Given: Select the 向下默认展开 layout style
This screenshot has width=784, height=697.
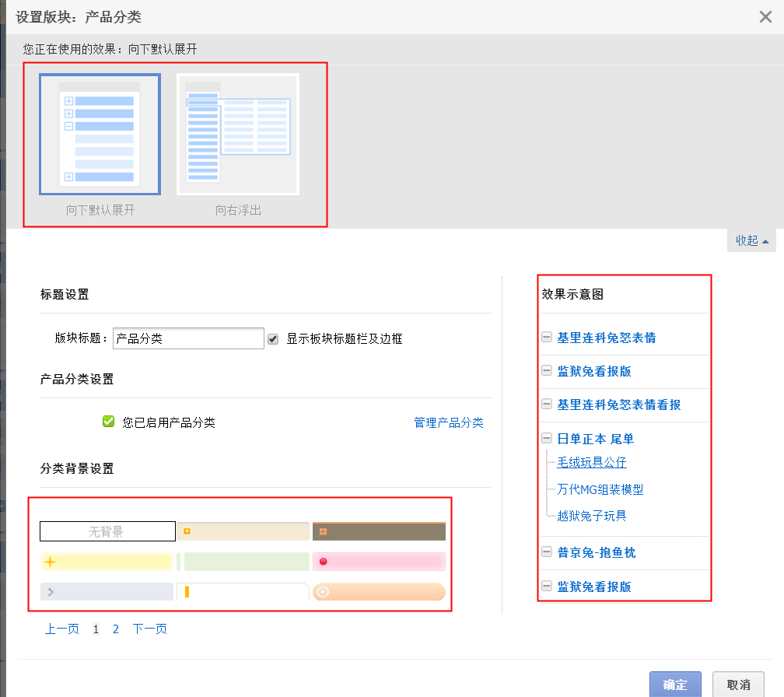Looking at the screenshot, I should pos(99,134).
